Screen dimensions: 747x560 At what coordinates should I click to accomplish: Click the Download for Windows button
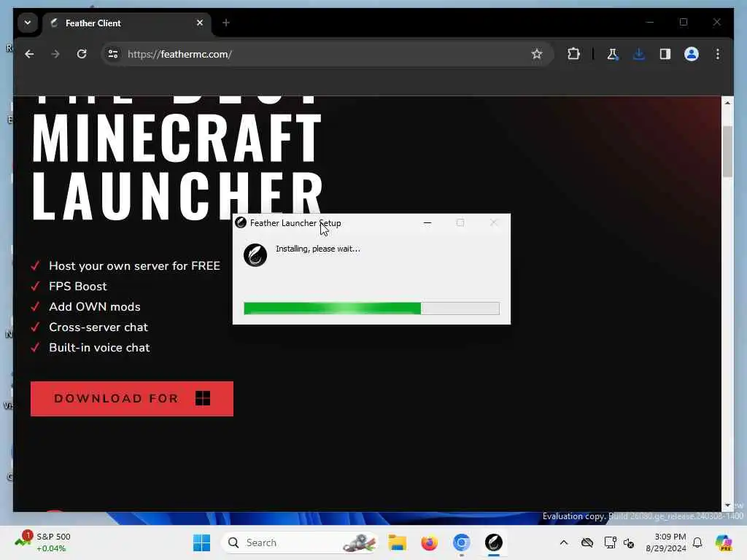pyautogui.click(x=132, y=399)
